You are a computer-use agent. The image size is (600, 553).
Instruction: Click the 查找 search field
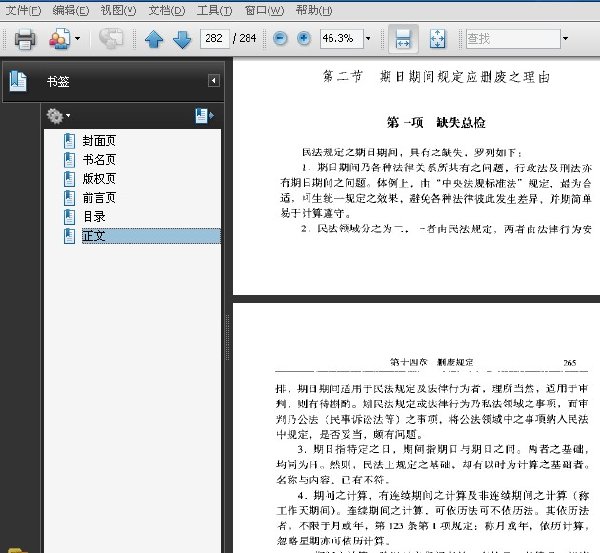(x=513, y=39)
